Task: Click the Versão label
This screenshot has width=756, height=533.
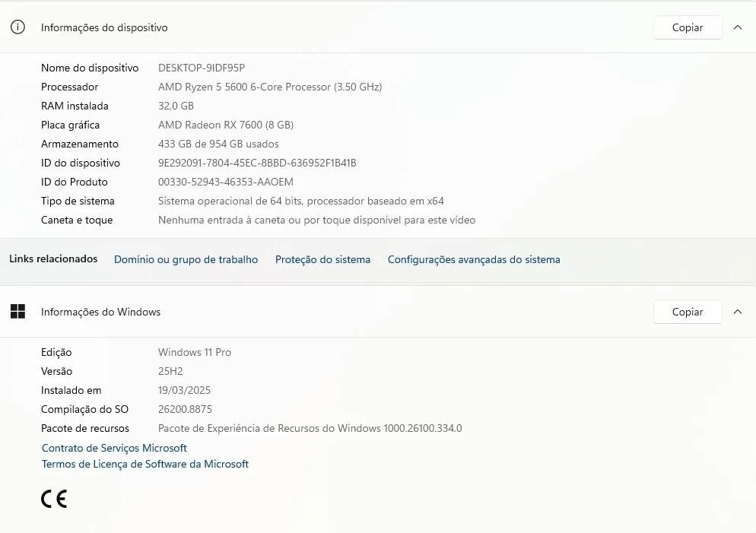Action: coord(56,371)
